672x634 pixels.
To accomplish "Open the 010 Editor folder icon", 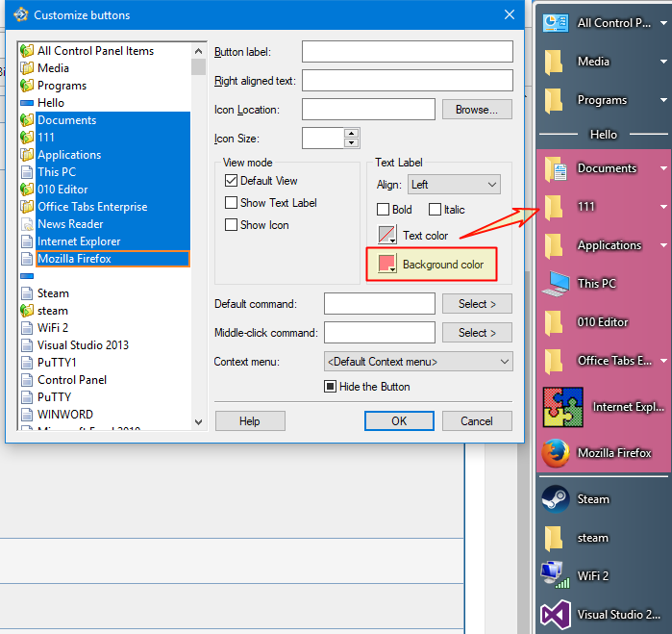I will [x=554, y=322].
